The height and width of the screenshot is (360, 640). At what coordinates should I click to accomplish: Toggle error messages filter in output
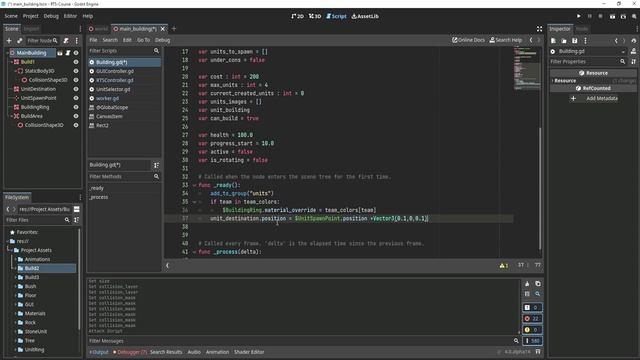532,318
